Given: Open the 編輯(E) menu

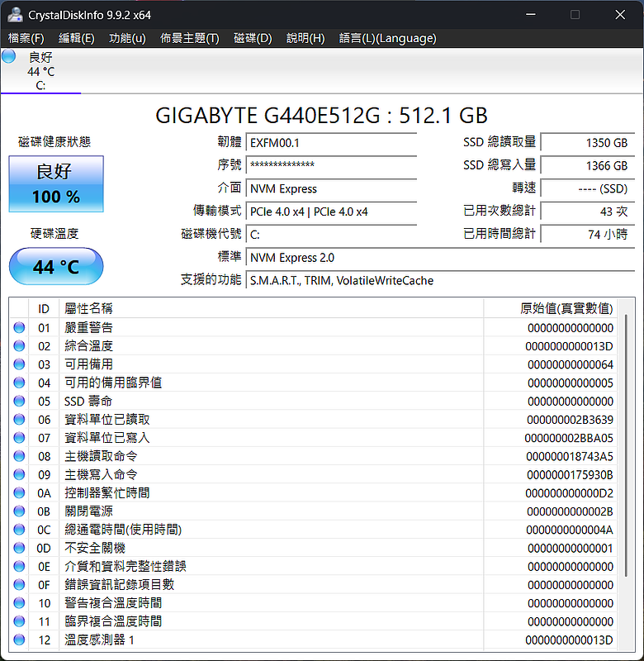Looking at the screenshot, I should [76, 38].
